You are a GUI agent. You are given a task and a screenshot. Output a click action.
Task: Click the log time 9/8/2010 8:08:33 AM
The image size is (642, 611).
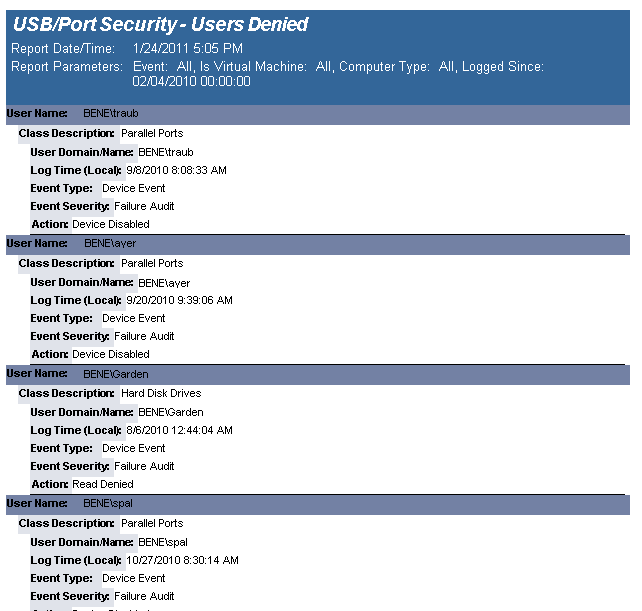[176, 170]
